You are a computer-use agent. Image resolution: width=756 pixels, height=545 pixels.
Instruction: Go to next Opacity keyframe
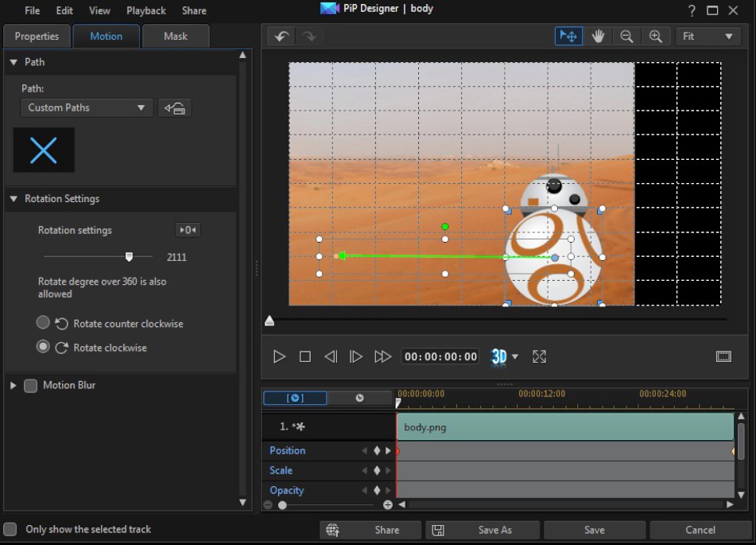388,490
